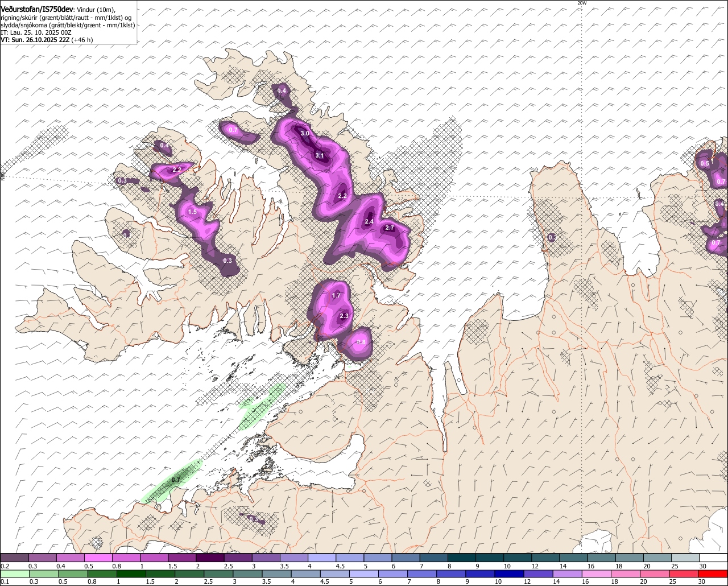Viewport: 728px width, 586px height.
Task: Click the Veðurstofan/IS750dev title text
Action: (37, 9)
